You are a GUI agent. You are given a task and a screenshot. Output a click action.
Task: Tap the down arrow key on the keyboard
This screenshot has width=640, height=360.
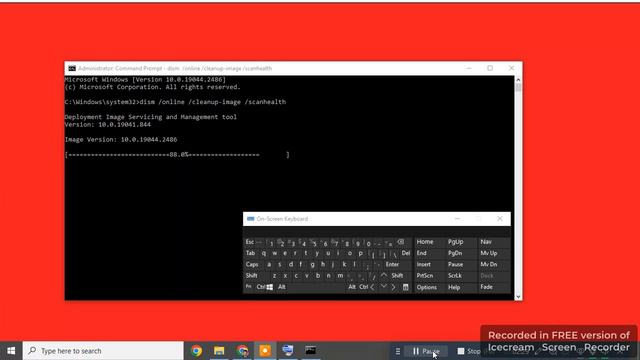[x=384, y=287]
